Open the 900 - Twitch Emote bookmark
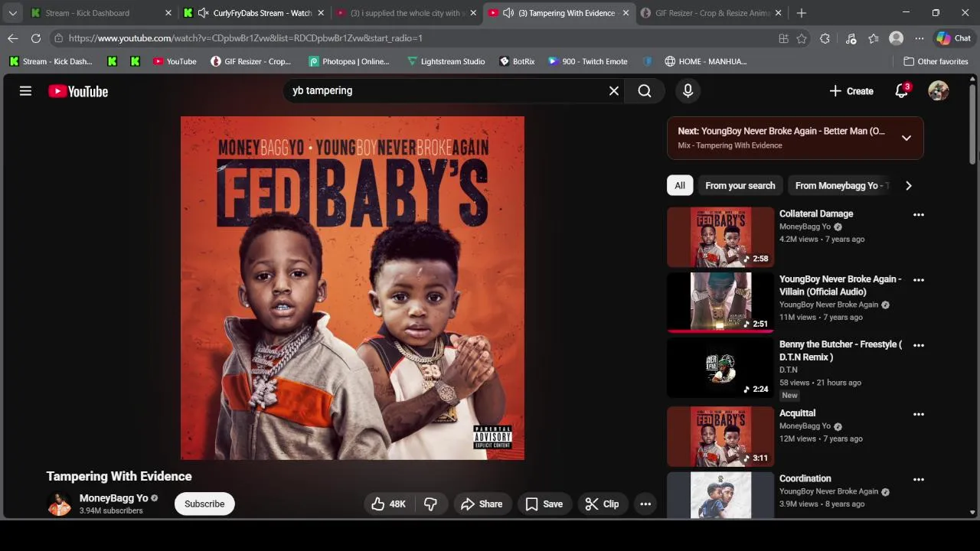Image resolution: width=980 pixels, height=551 pixels. 587,61
